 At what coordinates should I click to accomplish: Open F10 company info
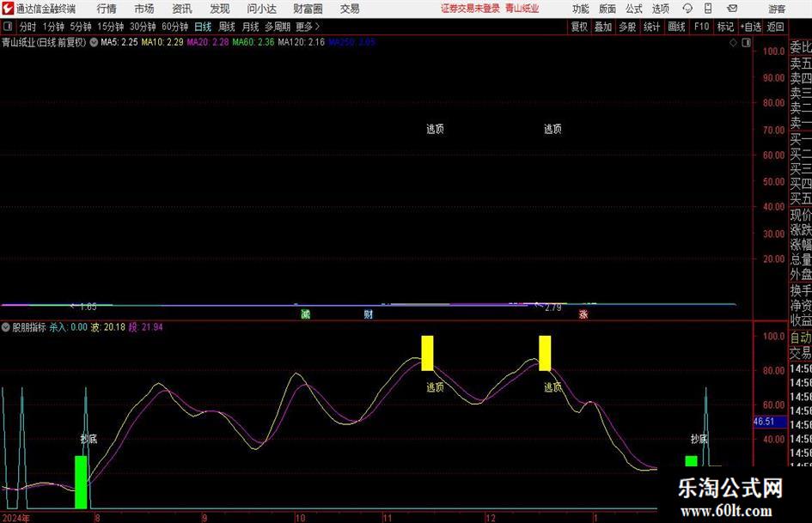(701, 27)
